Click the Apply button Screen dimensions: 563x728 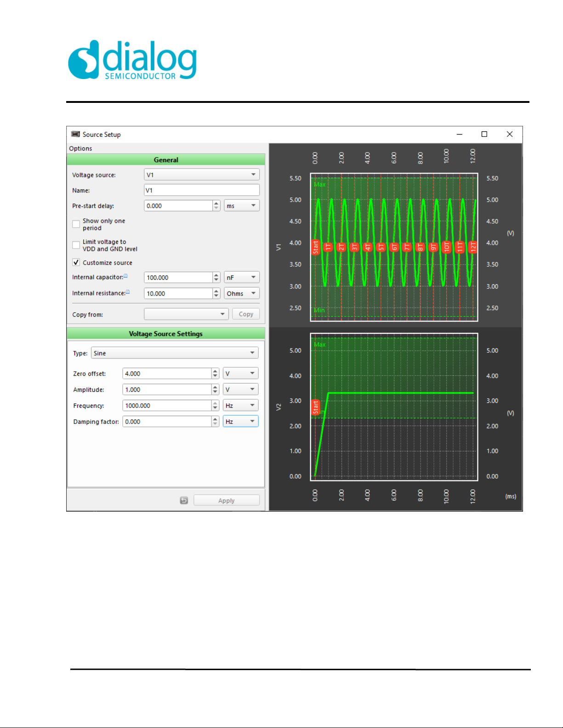[x=227, y=500]
